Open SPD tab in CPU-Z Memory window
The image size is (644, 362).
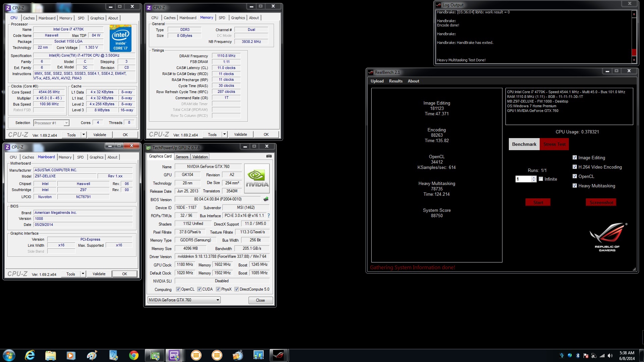tap(222, 18)
